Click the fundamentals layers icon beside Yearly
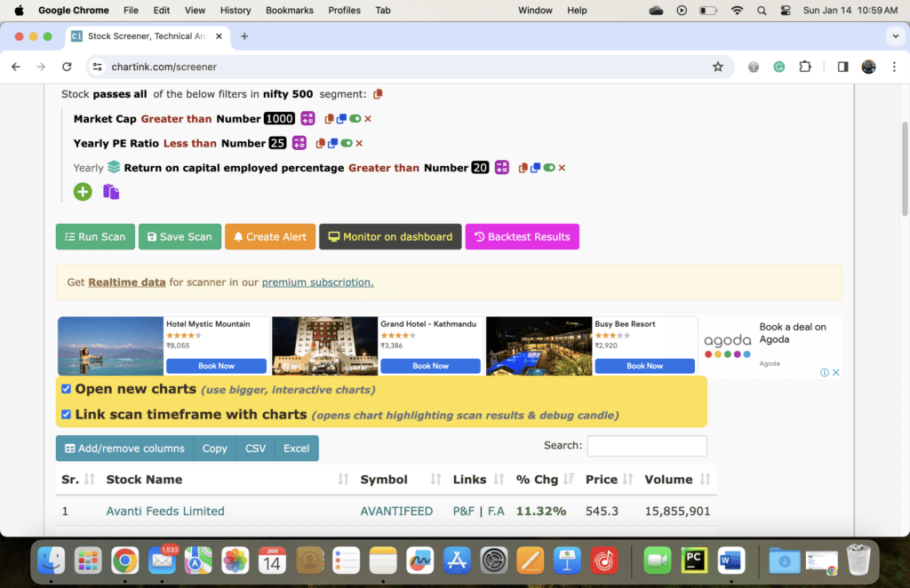This screenshot has width=910, height=588. click(114, 167)
